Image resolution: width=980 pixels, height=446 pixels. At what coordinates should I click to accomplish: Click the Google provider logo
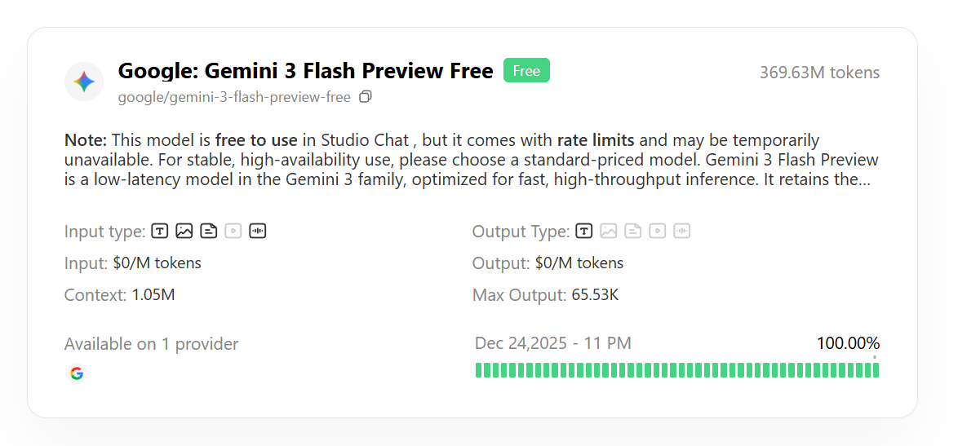coord(77,373)
